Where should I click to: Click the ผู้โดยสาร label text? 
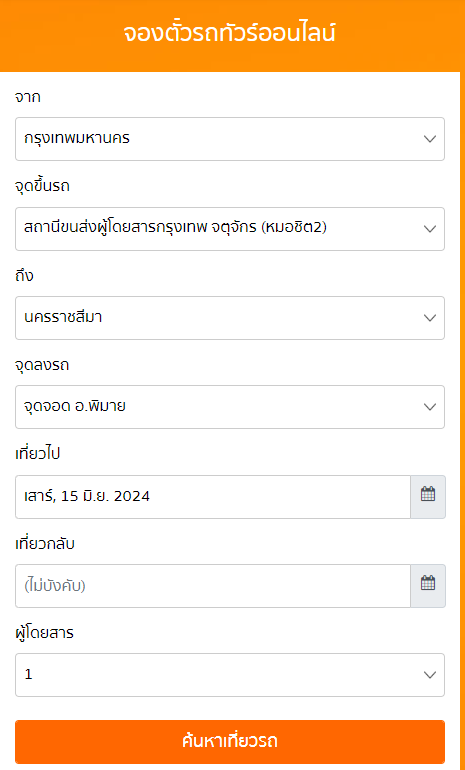coord(44,633)
